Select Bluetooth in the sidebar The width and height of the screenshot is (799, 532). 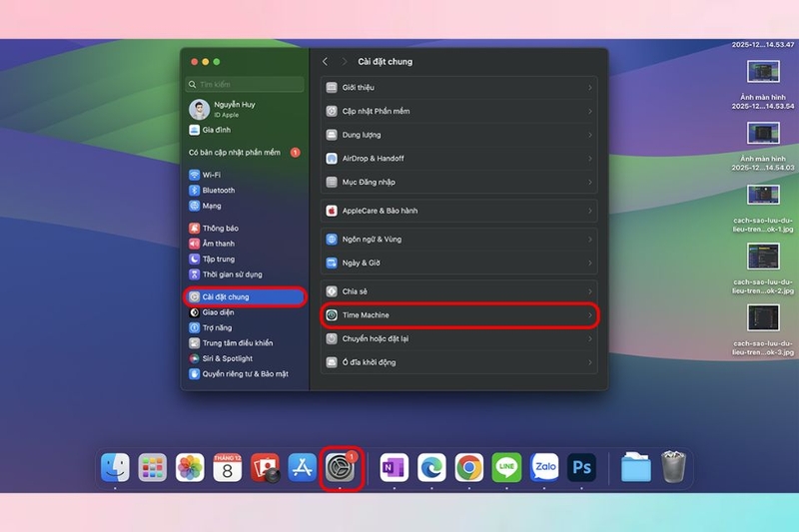[246, 190]
